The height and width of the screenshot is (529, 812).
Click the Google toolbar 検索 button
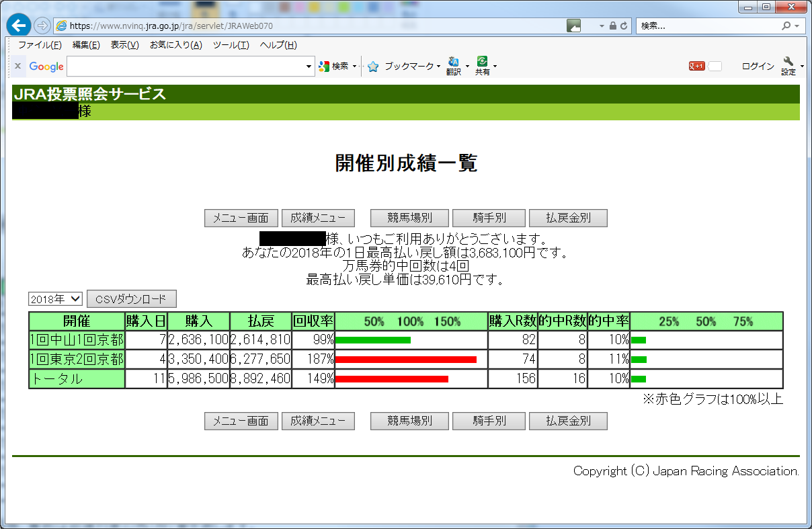pos(334,66)
